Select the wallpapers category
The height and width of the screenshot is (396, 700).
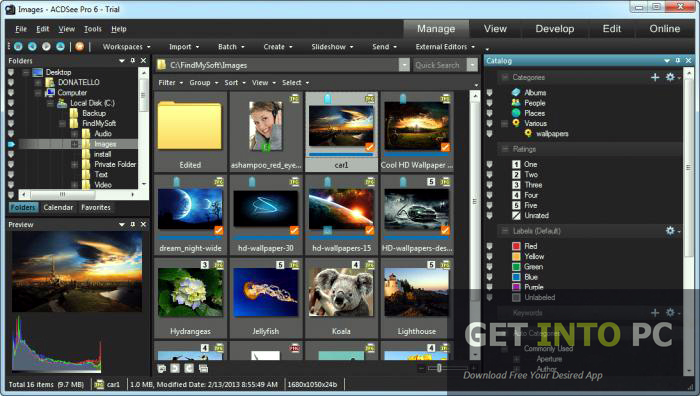(x=552, y=133)
